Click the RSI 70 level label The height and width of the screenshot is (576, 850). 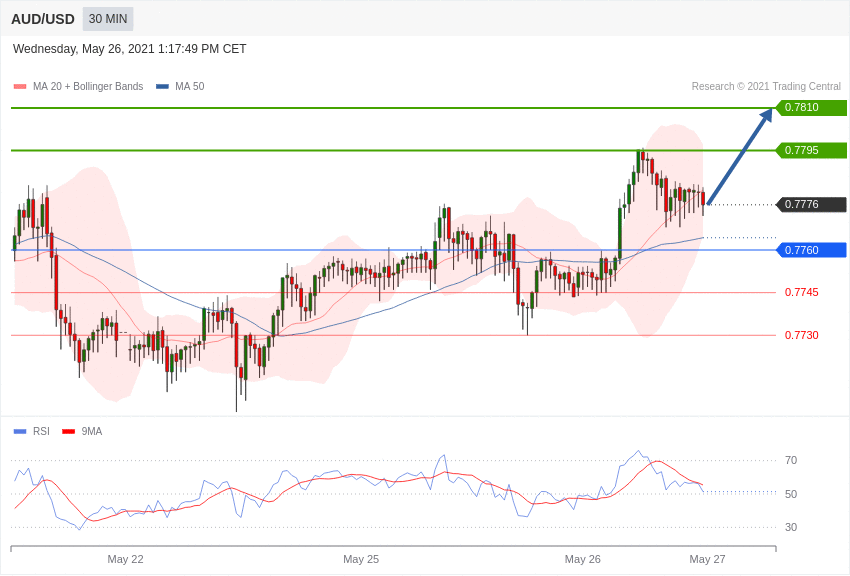tap(791, 461)
